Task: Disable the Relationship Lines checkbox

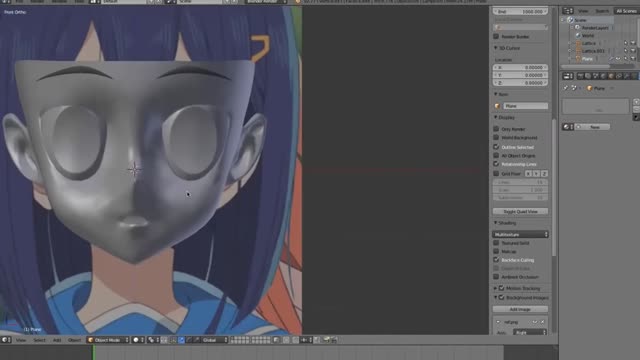Action: coord(496,164)
